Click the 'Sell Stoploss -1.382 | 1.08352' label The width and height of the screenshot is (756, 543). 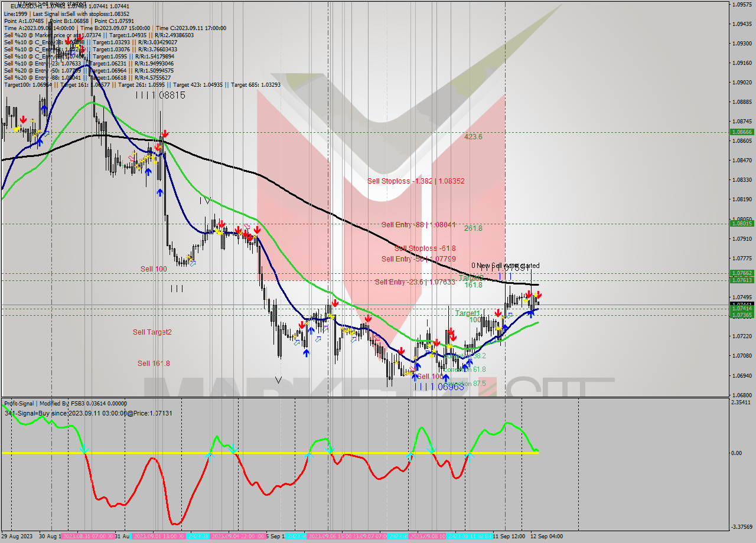418,181
